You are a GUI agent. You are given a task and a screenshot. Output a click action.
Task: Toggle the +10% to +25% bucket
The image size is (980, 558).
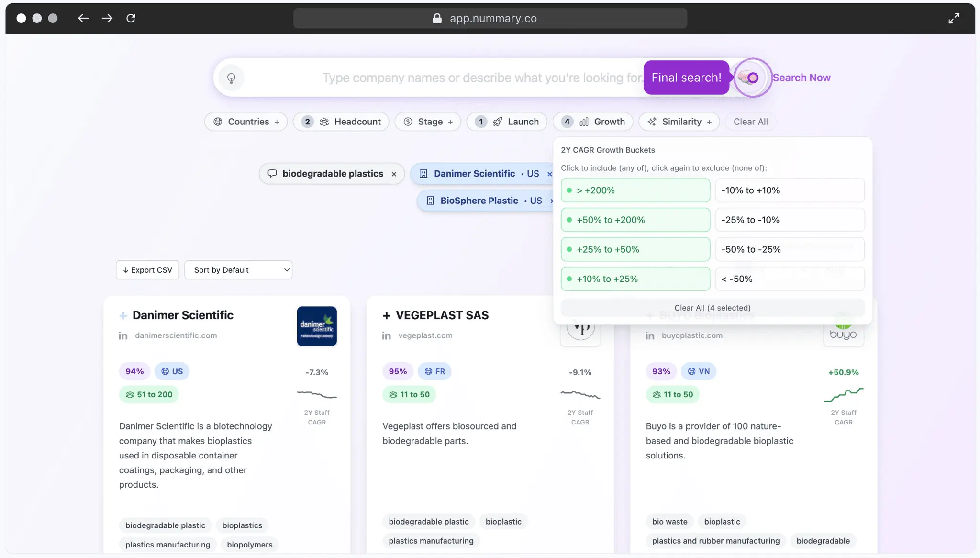(635, 279)
